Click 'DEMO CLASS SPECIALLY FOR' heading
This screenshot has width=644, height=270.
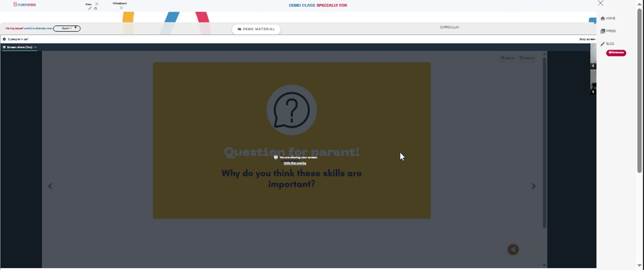pyautogui.click(x=318, y=5)
